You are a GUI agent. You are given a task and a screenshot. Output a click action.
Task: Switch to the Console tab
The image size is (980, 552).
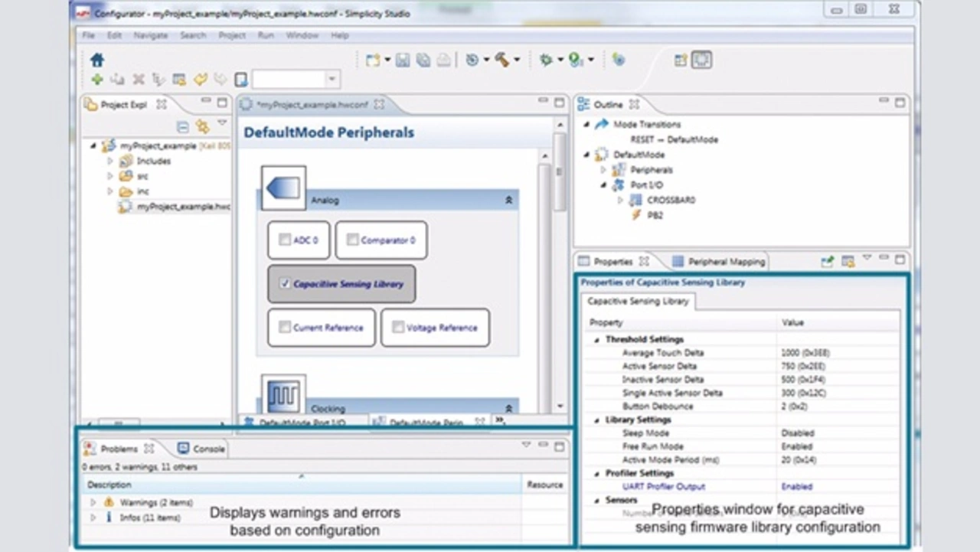(201, 449)
